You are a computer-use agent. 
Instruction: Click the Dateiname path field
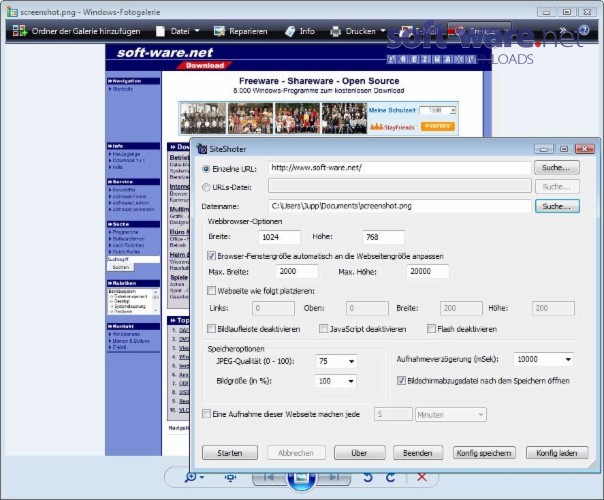click(399, 206)
